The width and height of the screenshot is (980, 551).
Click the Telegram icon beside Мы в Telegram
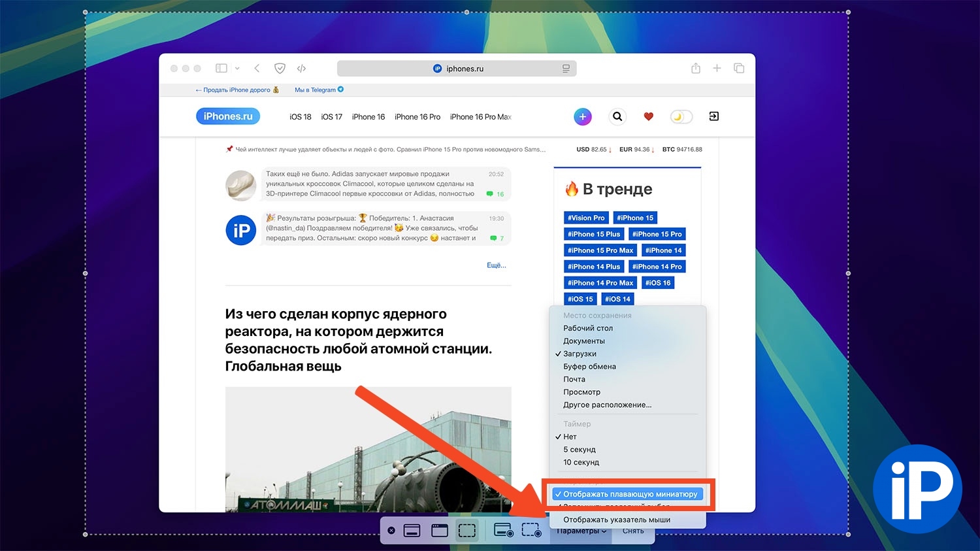(340, 90)
